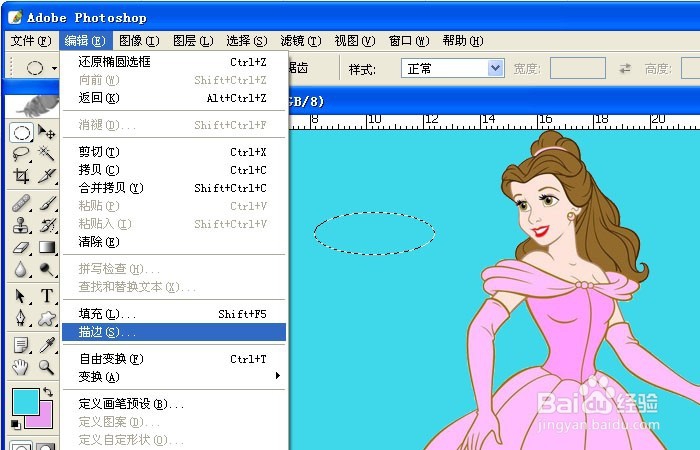This screenshot has width=700, height=450.
Task: Open the 视图 menu
Action: click(x=355, y=41)
